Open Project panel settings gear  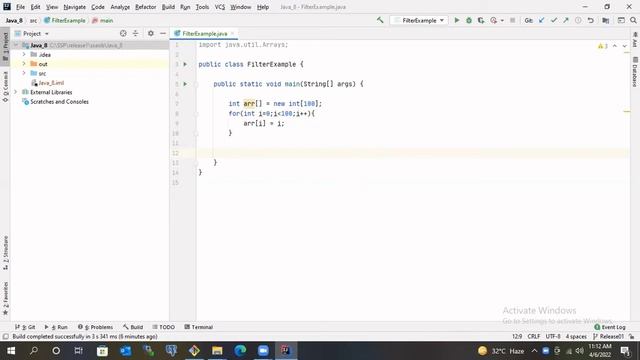tap(151, 33)
